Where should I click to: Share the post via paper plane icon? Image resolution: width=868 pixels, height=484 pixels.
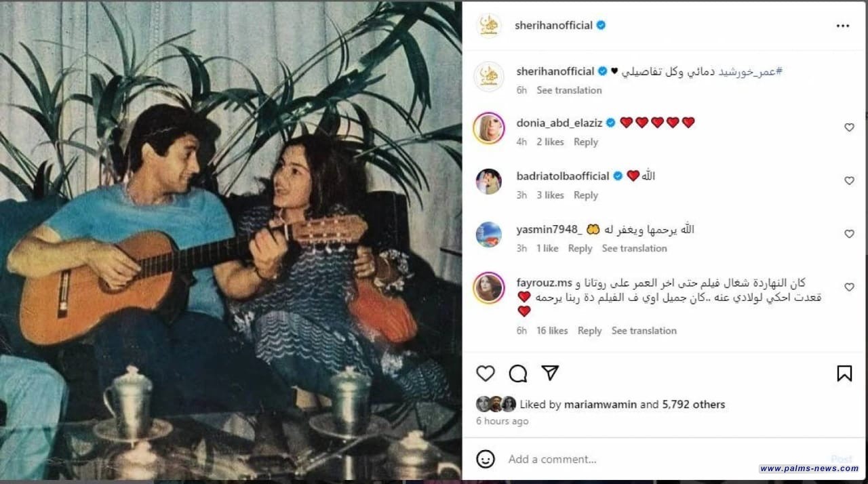[x=550, y=373]
